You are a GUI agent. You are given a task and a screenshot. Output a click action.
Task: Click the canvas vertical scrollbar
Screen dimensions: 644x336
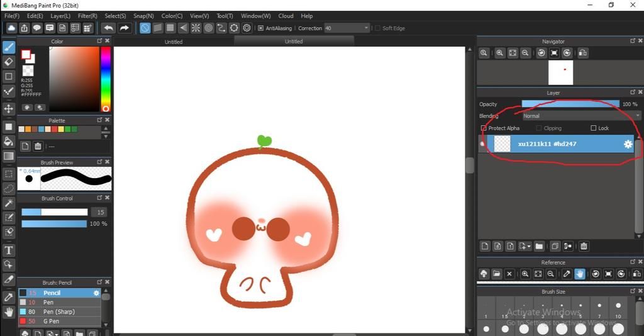(470, 165)
